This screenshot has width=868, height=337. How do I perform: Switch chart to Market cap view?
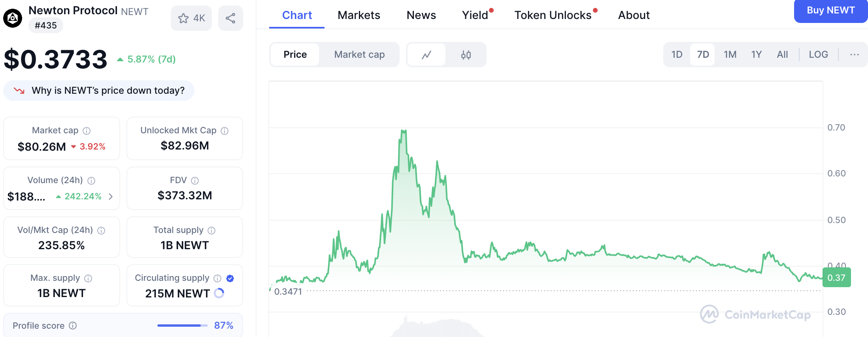click(x=359, y=55)
